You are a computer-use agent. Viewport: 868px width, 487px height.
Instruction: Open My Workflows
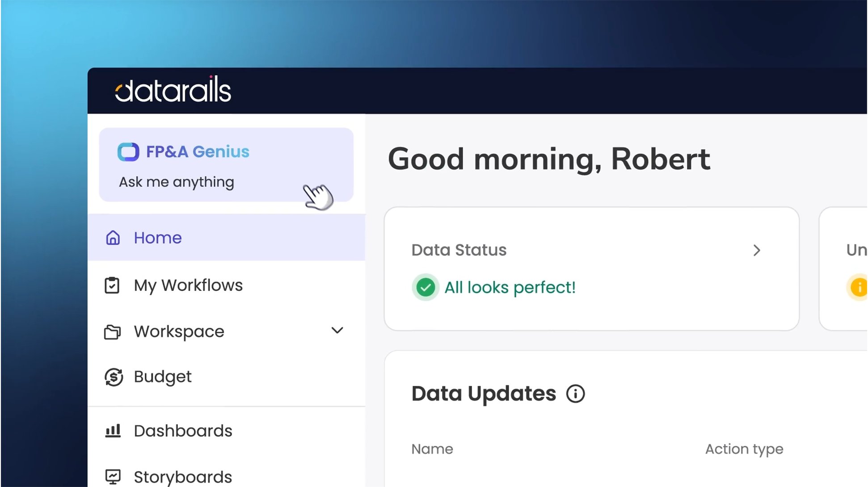(x=188, y=285)
